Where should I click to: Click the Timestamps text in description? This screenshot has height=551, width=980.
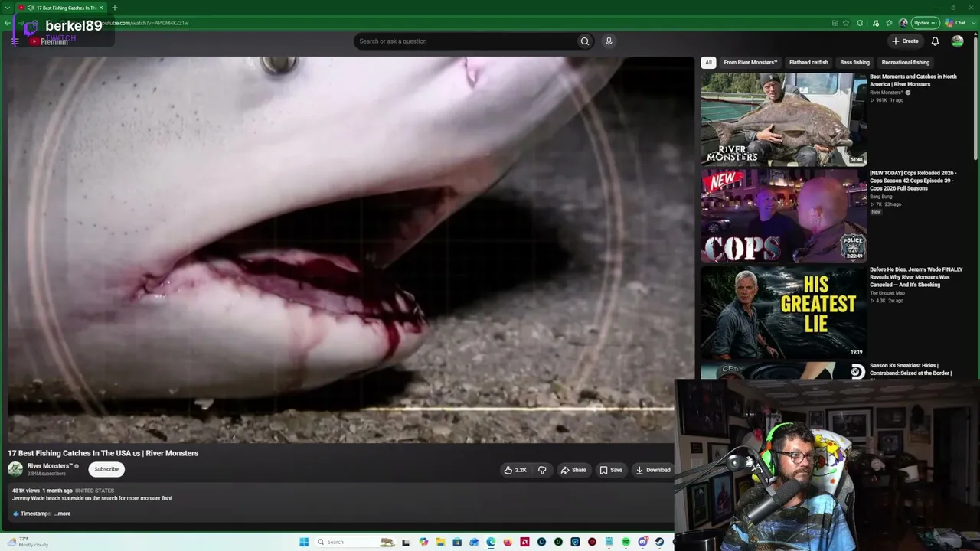click(x=35, y=514)
